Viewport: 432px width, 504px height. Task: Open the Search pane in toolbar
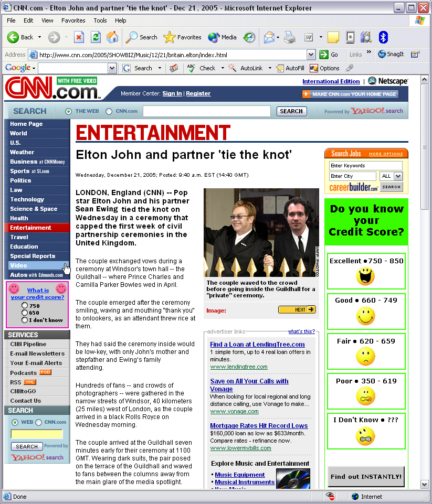141,37
